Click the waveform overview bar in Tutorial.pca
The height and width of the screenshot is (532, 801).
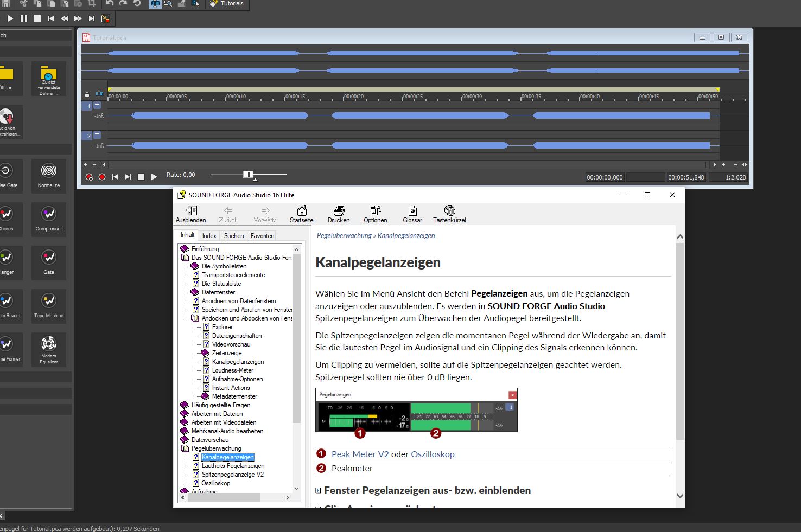[415, 62]
